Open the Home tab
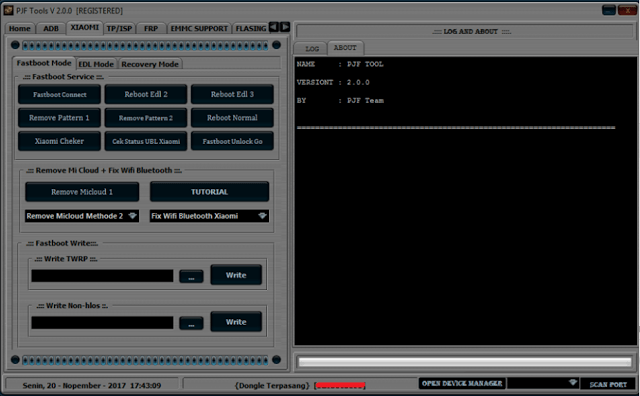 point(20,29)
